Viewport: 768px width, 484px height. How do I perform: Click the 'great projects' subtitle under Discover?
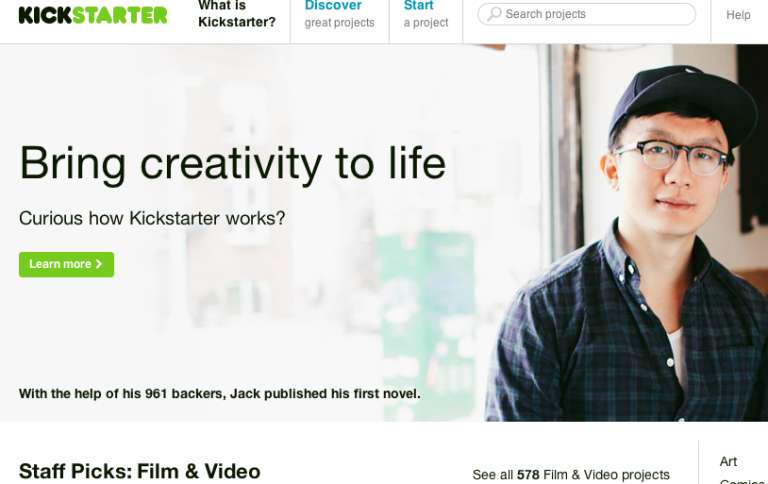[339, 23]
